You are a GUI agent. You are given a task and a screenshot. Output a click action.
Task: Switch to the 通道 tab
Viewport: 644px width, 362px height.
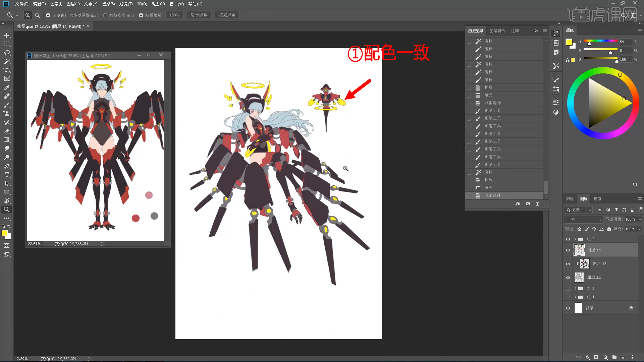[597, 199]
